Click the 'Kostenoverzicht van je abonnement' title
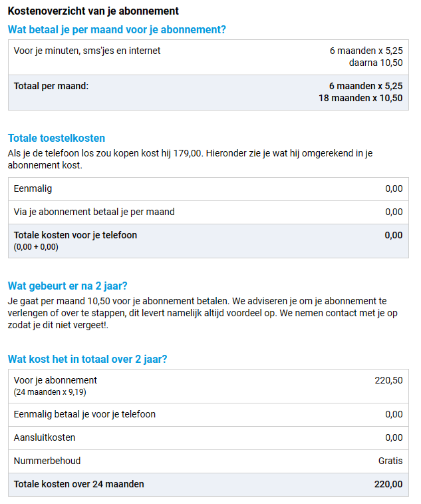The width and height of the screenshot is (421, 504). coord(92,11)
